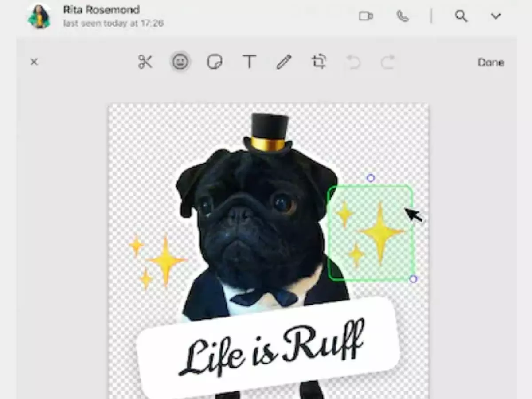Select the crop and rotate tool
This screenshot has height=399, width=532.
319,62
